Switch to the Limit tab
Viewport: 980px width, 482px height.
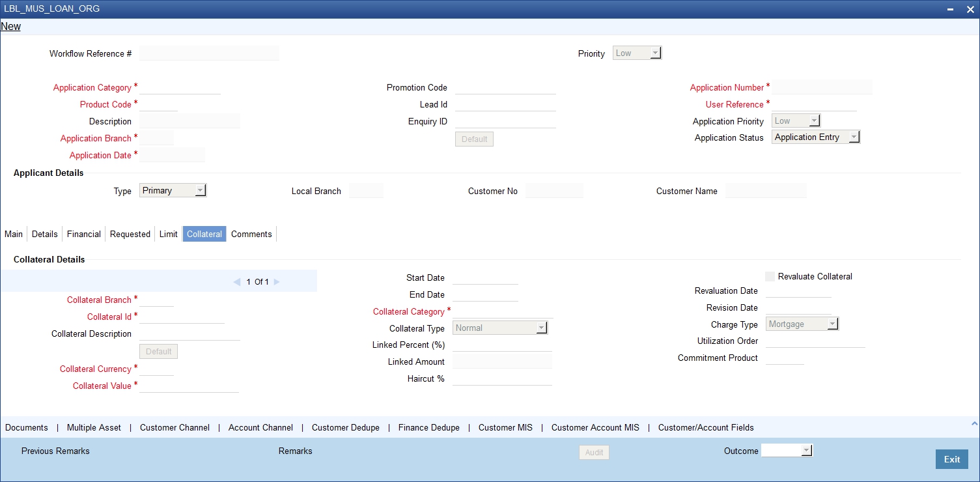(169, 234)
